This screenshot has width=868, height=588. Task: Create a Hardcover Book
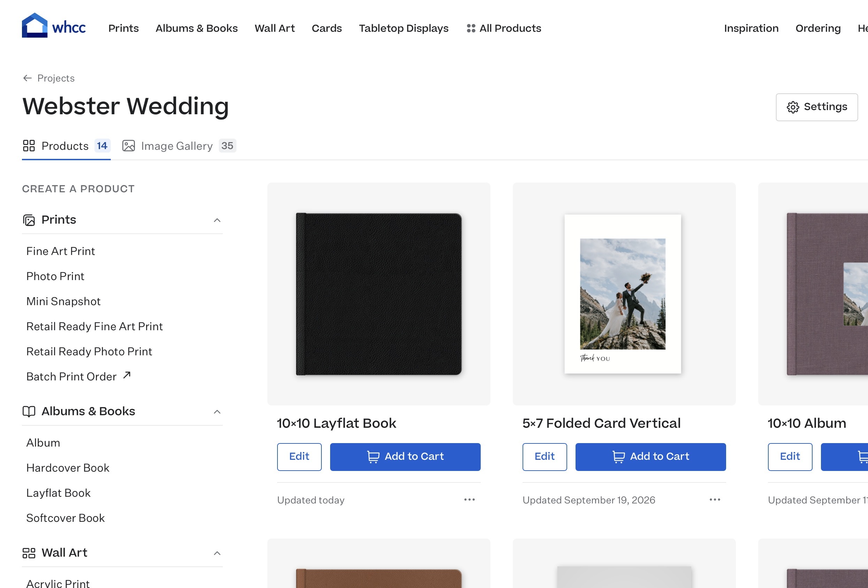[x=68, y=468]
